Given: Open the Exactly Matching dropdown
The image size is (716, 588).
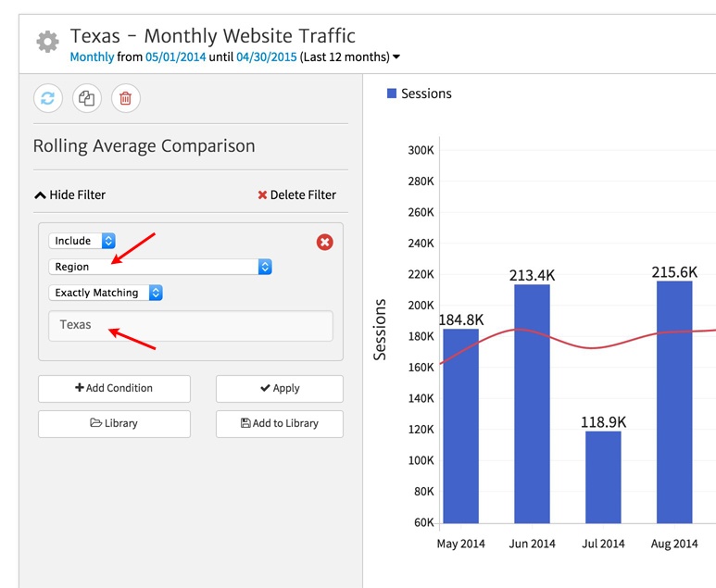Looking at the screenshot, I should (106, 293).
